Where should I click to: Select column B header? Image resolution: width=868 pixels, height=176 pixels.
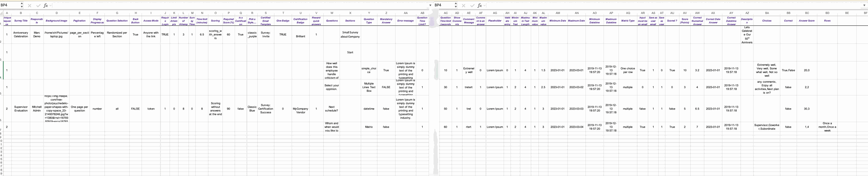coord(21,13)
